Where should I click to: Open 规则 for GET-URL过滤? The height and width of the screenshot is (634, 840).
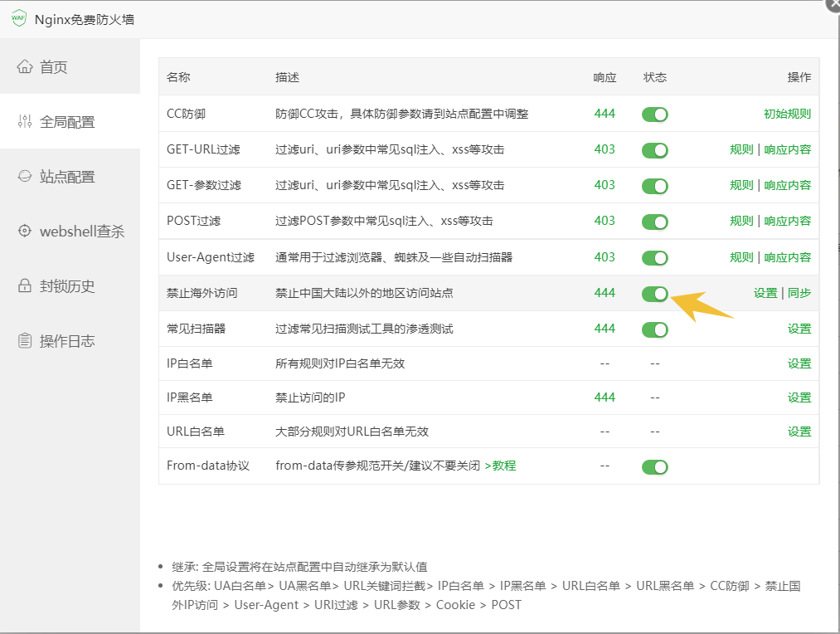(741, 149)
